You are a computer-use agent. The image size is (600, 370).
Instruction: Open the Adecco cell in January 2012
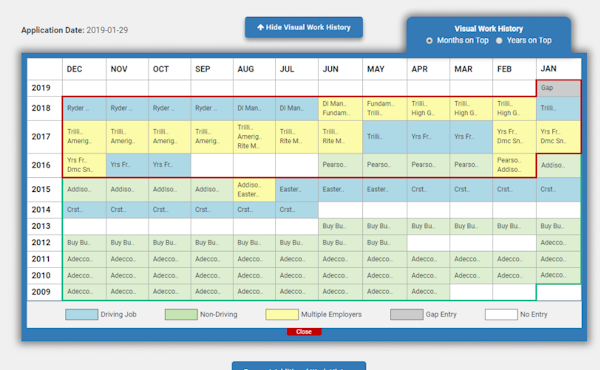[x=559, y=243]
